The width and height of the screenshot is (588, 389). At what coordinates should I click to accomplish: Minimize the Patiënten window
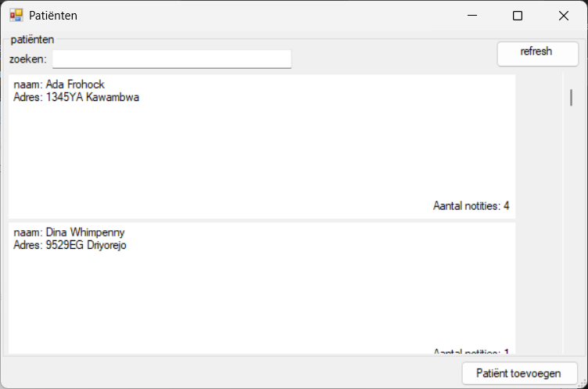(471, 16)
